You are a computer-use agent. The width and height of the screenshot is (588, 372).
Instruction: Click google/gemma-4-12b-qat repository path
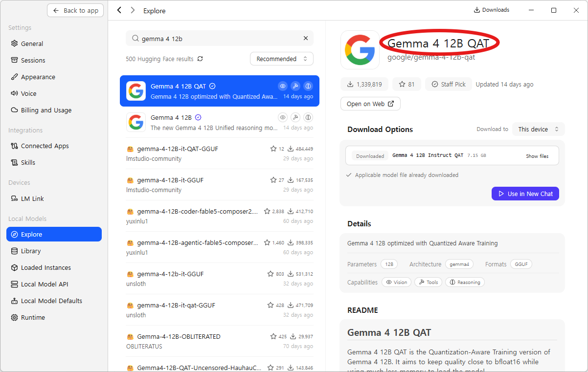(x=431, y=57)
